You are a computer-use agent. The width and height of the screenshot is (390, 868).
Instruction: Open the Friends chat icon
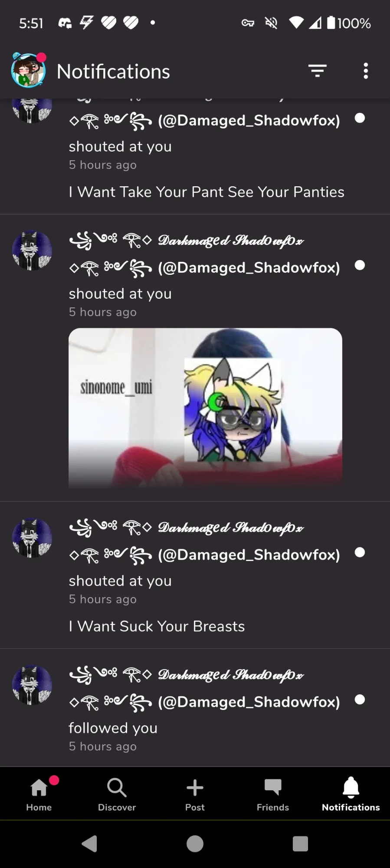pos(273,794)
